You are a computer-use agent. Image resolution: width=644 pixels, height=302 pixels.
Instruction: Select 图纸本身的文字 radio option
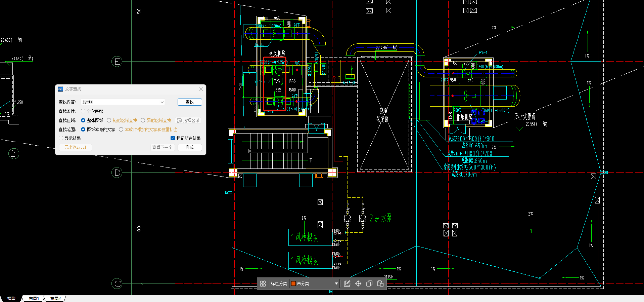coord(83,129)
